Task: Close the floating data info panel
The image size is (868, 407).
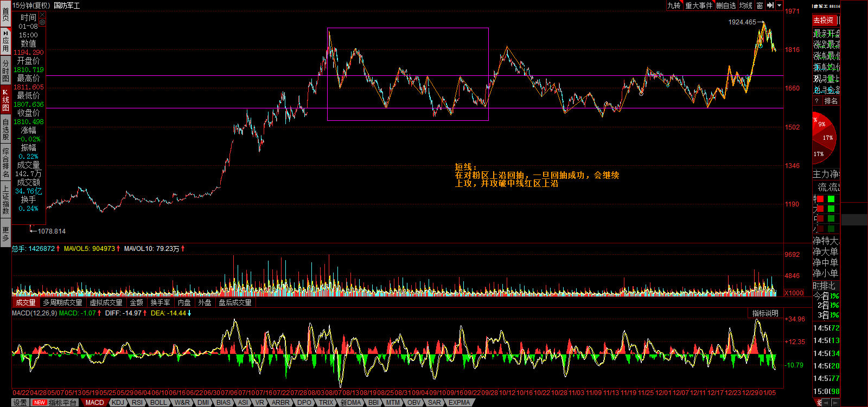Action: pyautogui.click(x=42, y=15)
